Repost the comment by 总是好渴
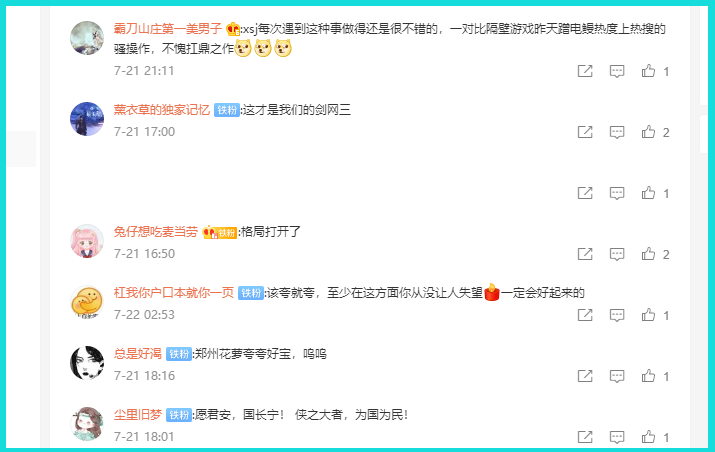This screenshot has width=715, height=452. [585, 376]
